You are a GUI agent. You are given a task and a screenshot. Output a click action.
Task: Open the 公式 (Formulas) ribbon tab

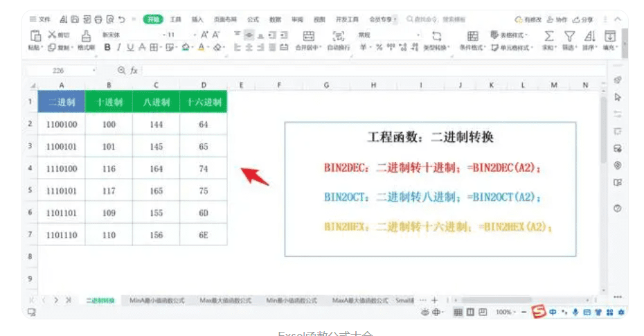point(253,19)
